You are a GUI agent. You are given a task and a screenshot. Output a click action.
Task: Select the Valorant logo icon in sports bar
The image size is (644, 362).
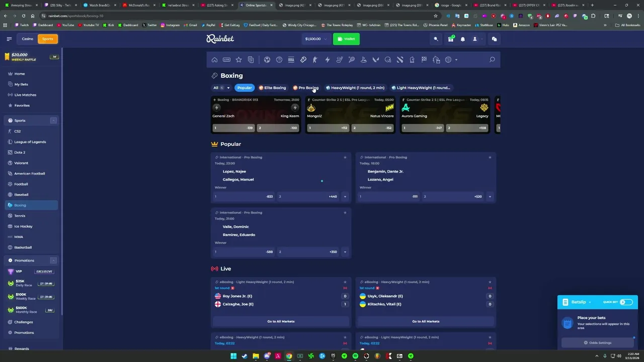[376, 60]
